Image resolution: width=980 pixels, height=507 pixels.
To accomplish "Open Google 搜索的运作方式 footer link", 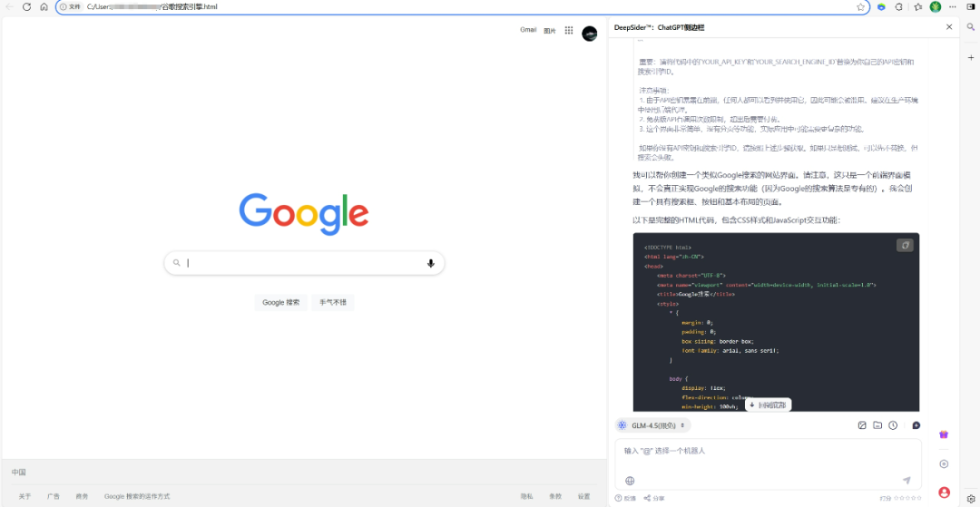I will coord(137,496).
